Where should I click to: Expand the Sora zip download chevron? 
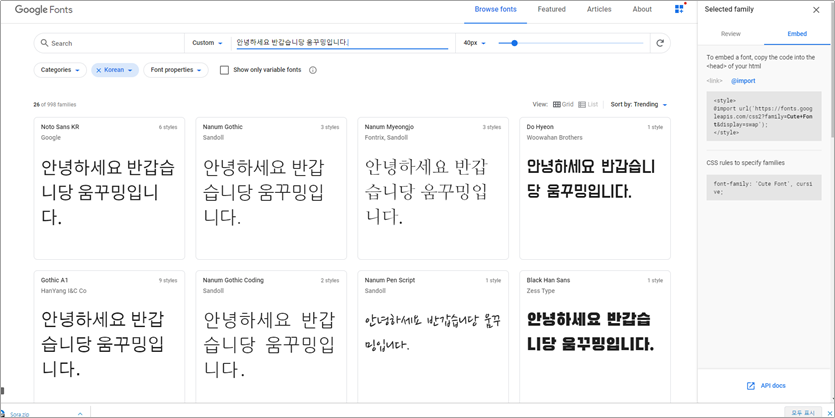tap(80, 413)
